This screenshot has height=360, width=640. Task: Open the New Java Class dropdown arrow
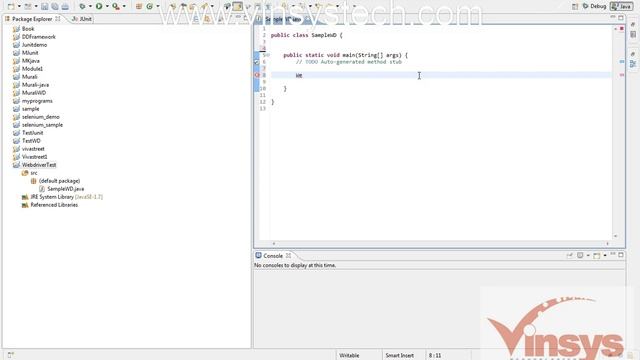(158, 6)
